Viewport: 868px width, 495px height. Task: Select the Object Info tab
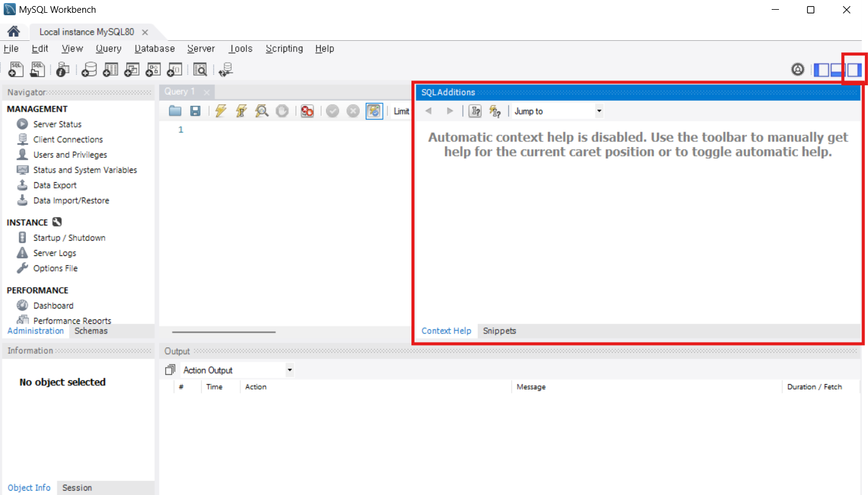click(x=29, y=488)
